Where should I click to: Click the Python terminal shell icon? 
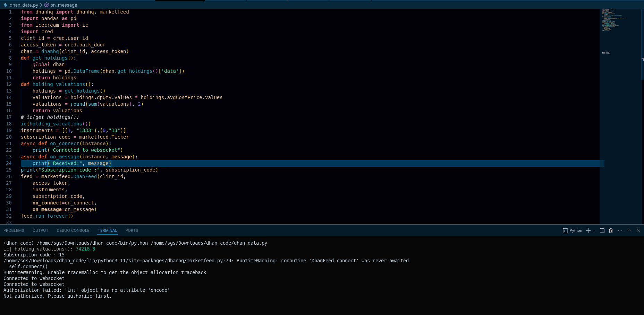coord(565,231)
